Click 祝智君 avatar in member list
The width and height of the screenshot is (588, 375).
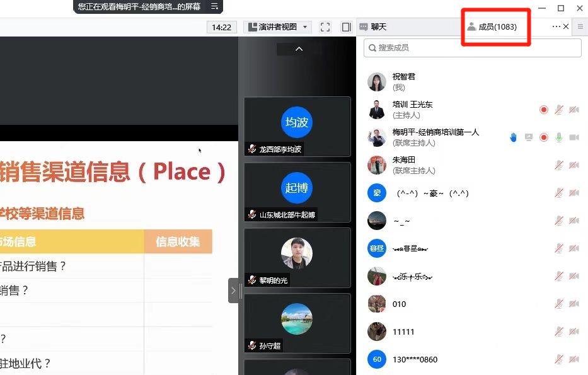tap(377, 82)
